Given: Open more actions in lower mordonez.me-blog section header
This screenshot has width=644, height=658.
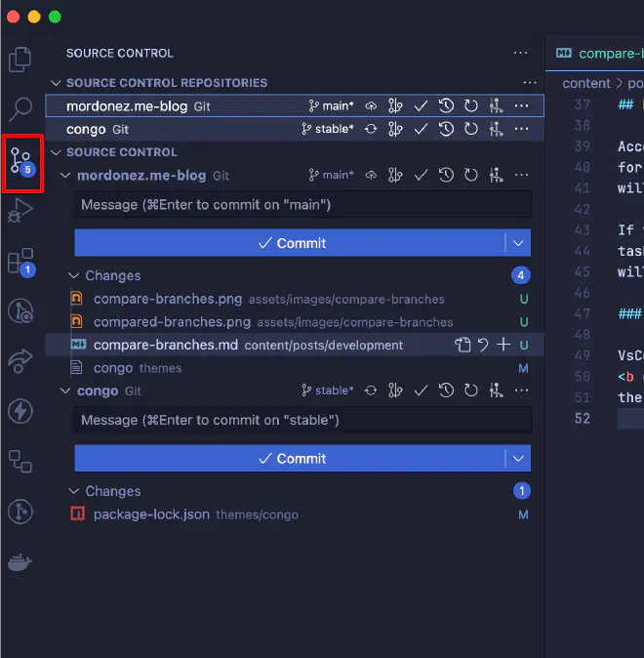Looking at the screenshot, I should (x=521, y=175).
